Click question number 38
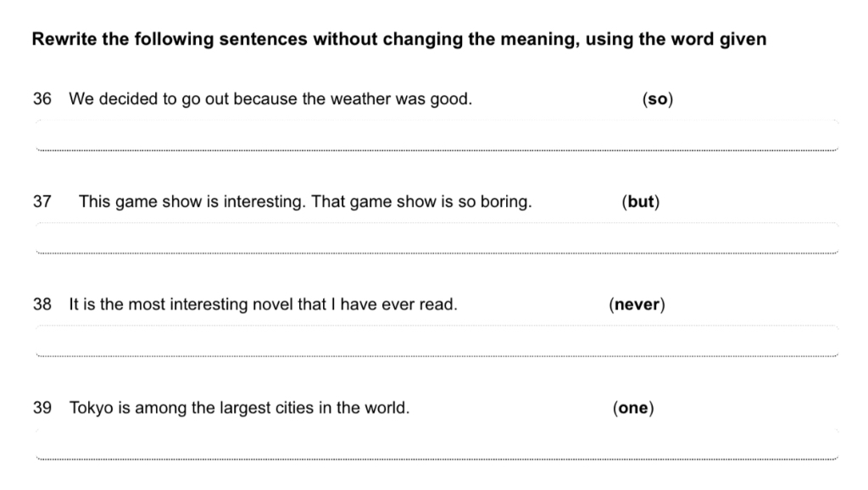This screenshot has width=868, height=490. [x=42, y=304]
